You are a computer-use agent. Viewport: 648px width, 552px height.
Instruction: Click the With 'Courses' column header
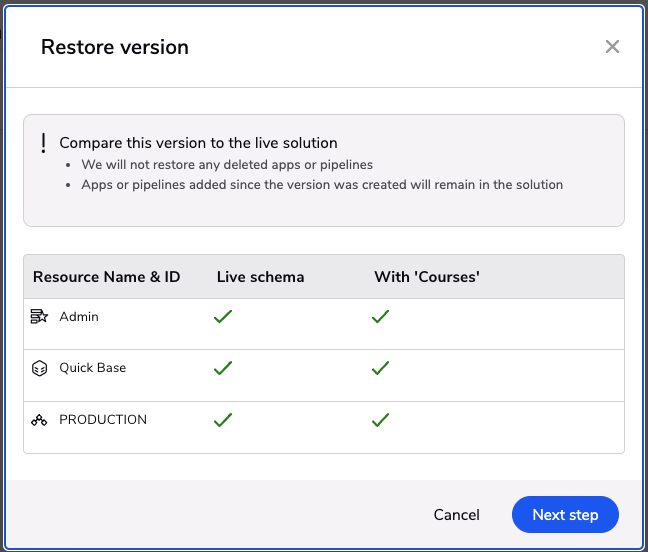point(427,276)
